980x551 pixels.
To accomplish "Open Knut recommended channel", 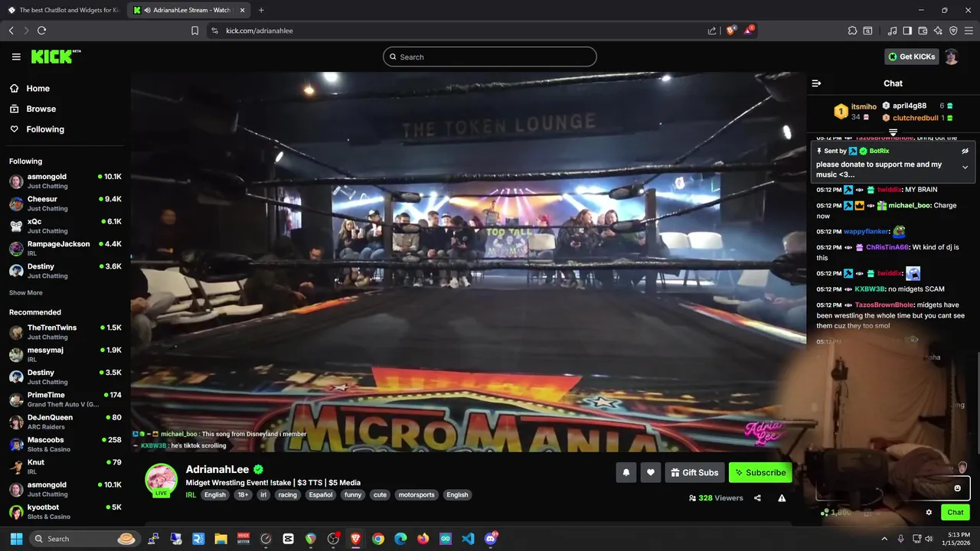I will pyautogui.click(x=65, y=467).
